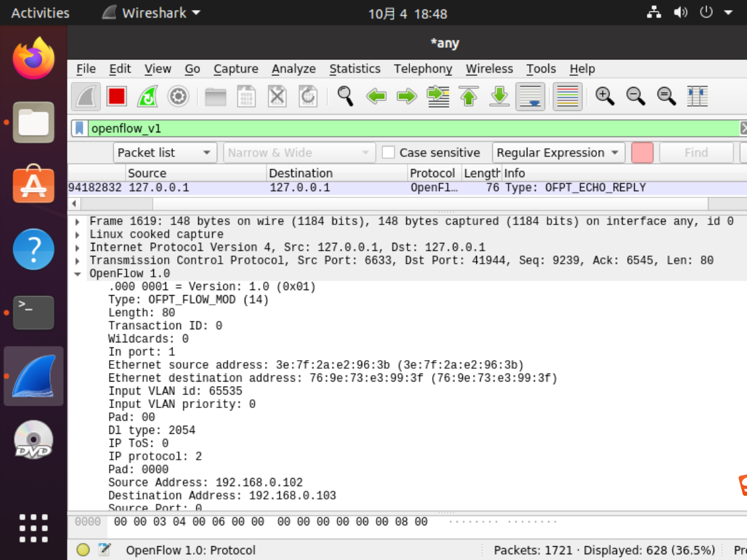Open Find a packet magnifier icon

coord(345,96)
